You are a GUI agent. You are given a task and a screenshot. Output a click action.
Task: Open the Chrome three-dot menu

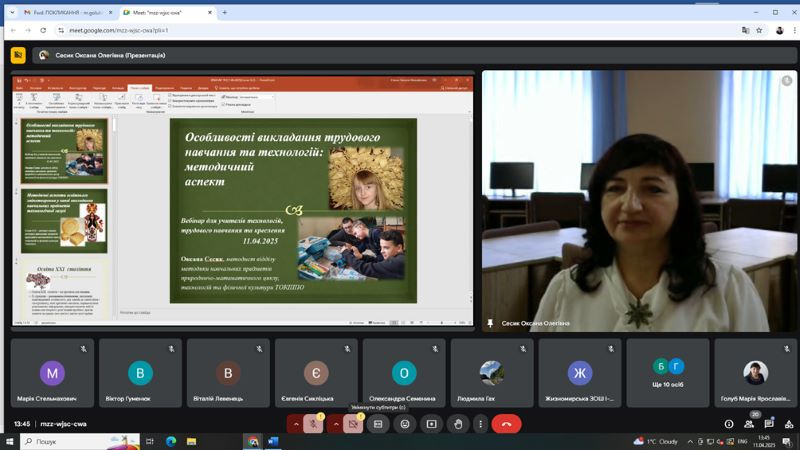pyautogui.click(x=794, y=31)
